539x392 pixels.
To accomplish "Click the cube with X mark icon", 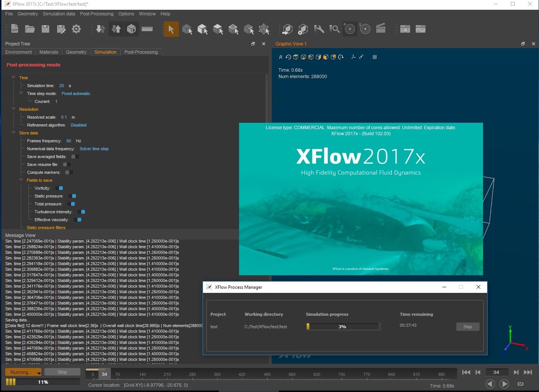I will [303, 29].
